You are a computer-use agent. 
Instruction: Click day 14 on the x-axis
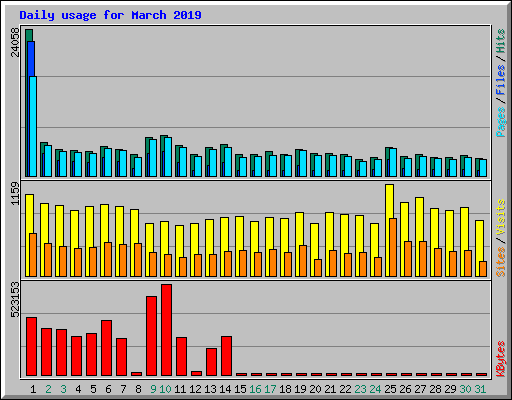coord(225,389)
